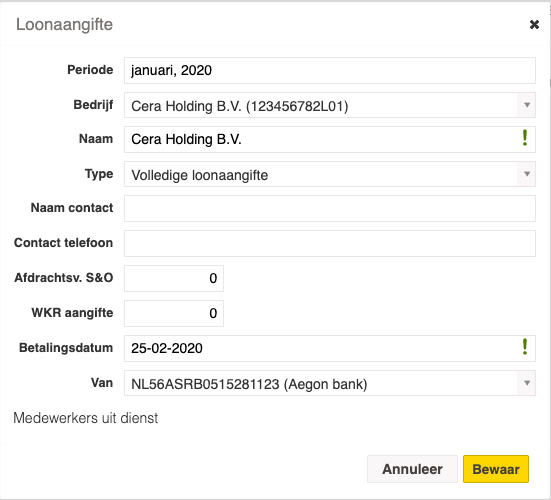
Task: Click the Periode input field
Action: coord(330,71)
